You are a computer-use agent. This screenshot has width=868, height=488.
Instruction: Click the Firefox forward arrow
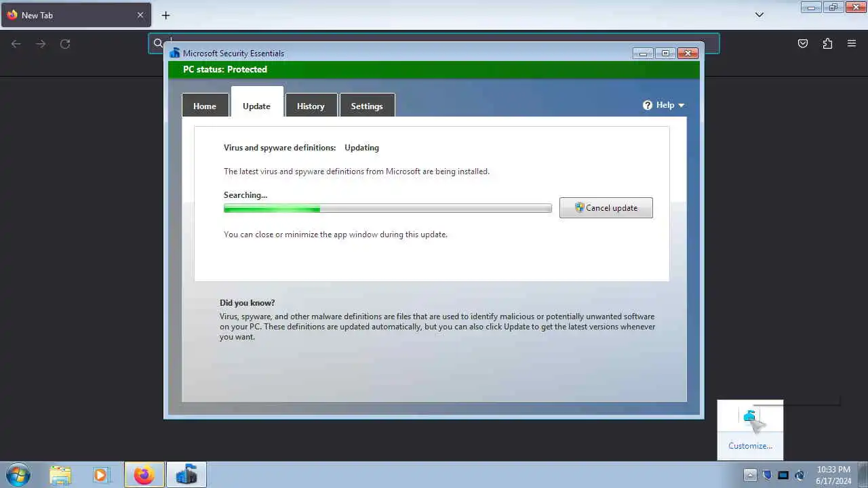click(41, 43)
